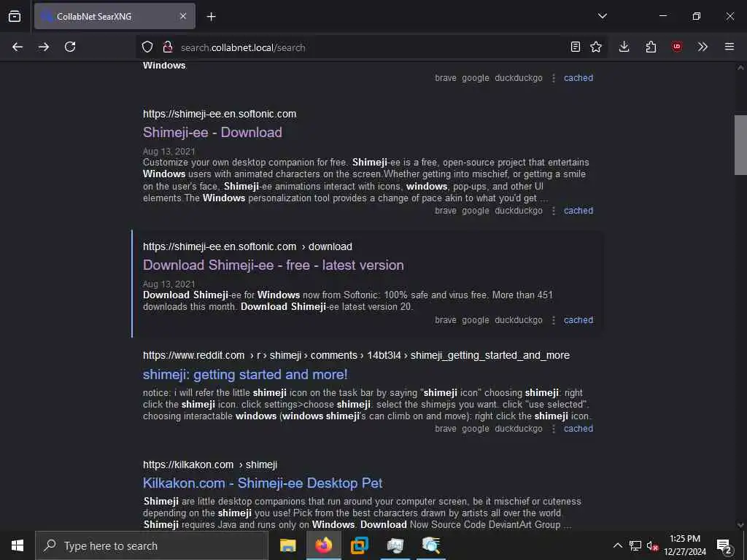The height and width of the screenshot is (560, 747).
Task: Bookmark this page with the star icon
Action: [596, 47]
